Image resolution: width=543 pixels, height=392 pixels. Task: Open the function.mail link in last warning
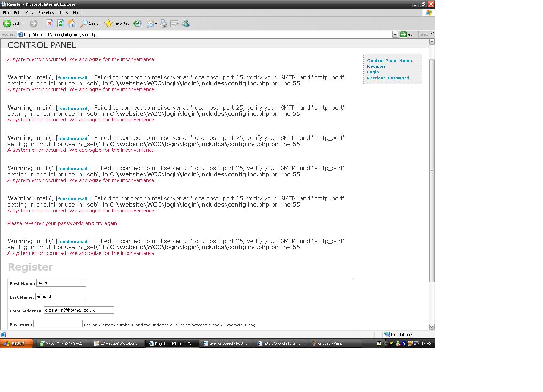point(73,242)
